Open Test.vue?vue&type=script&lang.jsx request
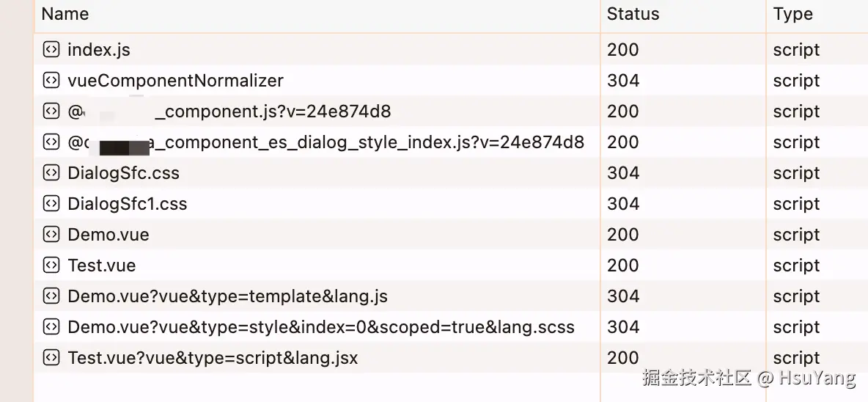868x402 pixels. tap(213, 358)
